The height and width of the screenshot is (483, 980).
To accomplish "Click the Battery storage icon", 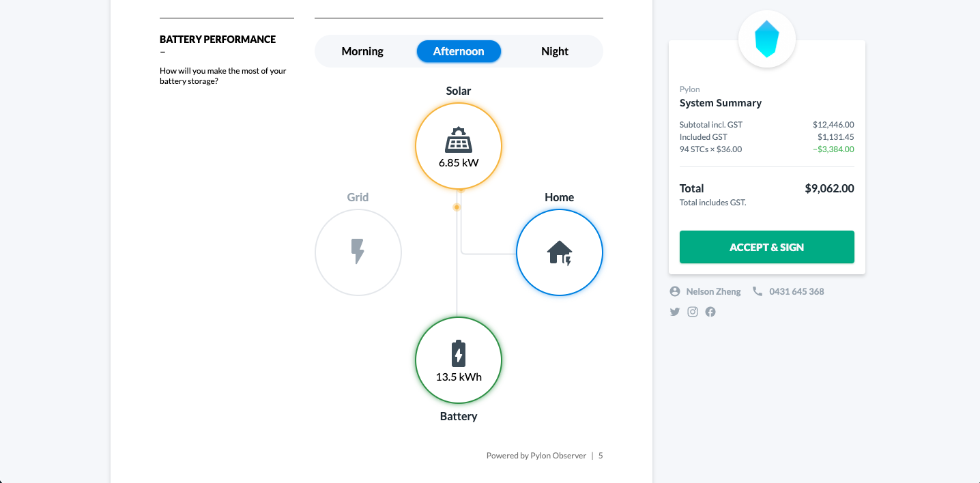I will tap(459, 354).
